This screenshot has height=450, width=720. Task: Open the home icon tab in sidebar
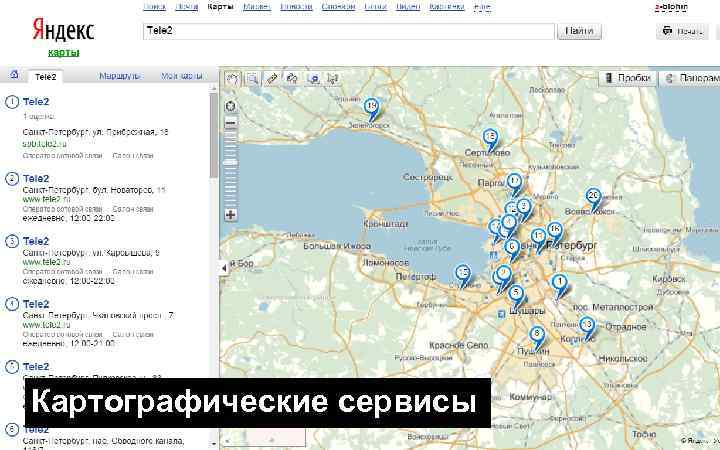(14, 74)
